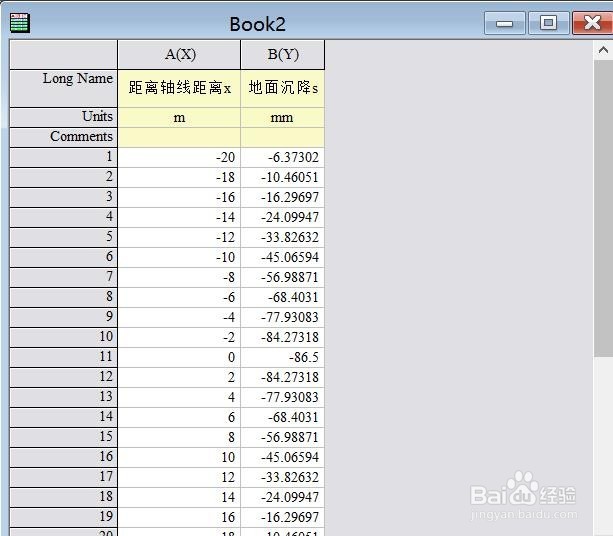The height and width of the screenshot is (536, 613).
Task: Click the empty Comments cell in column B
Action: tap(283, 137)
